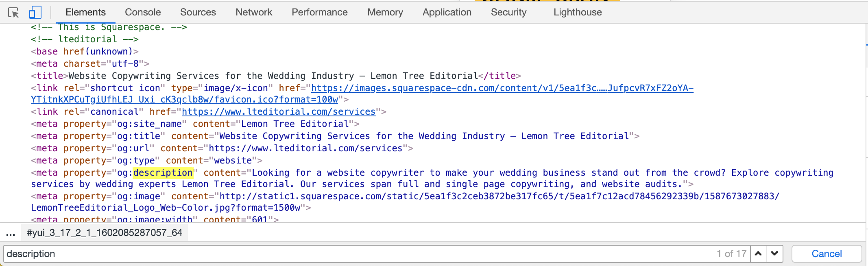Select the og:title meta line
This screenshot has height=266, width=868.
coord(335,136)
